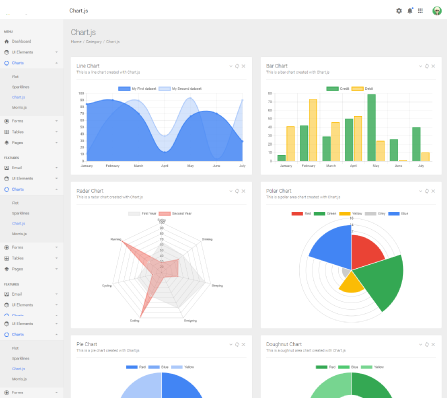Open Dashboard from the sidebar menu
447x398 pixels.
(21, 41)
